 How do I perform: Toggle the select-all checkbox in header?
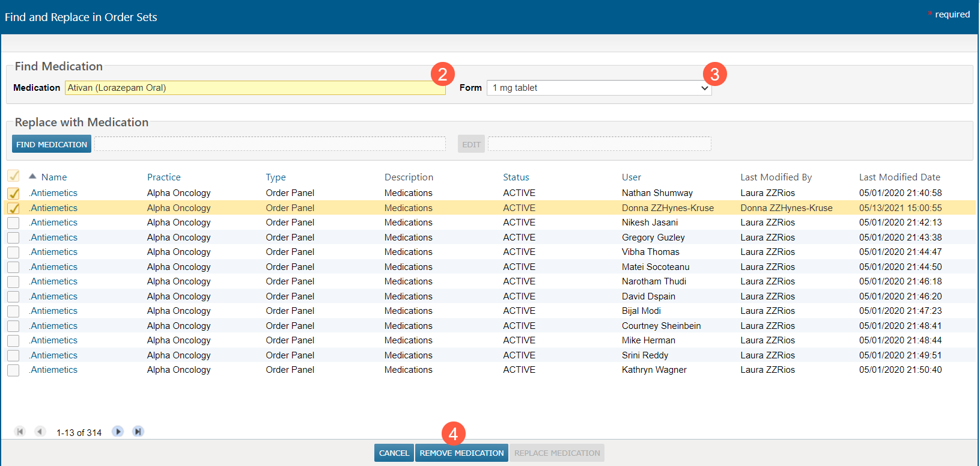click(x=13, y=176)
